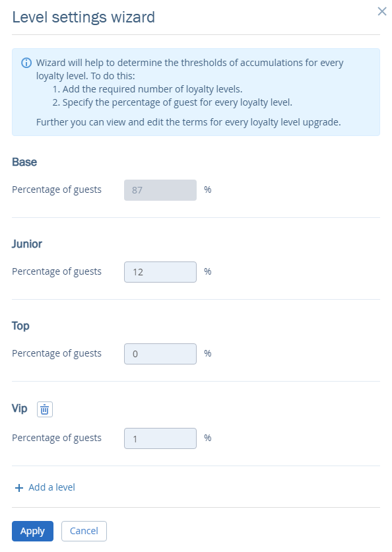Focus the Top percentage field showing 0
Image resolution: width=392 pixels, height=552 pixels.
[x=160, y=354]
